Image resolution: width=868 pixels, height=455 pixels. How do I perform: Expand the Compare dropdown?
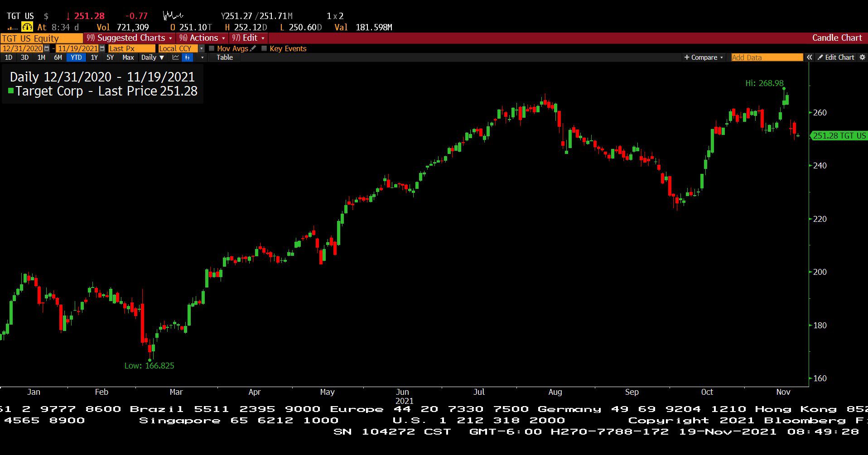[x=704, y=57]
